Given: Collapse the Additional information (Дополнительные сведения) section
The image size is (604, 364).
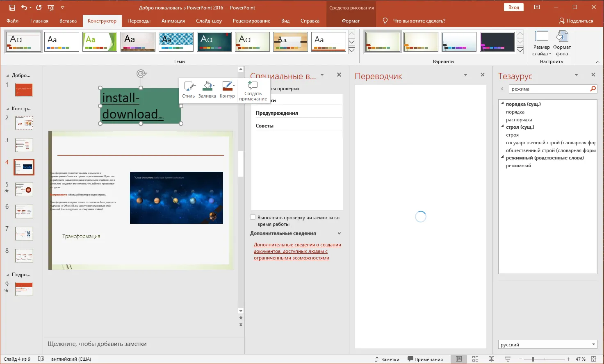Looking at the screenshot, I should pos(339,233).
